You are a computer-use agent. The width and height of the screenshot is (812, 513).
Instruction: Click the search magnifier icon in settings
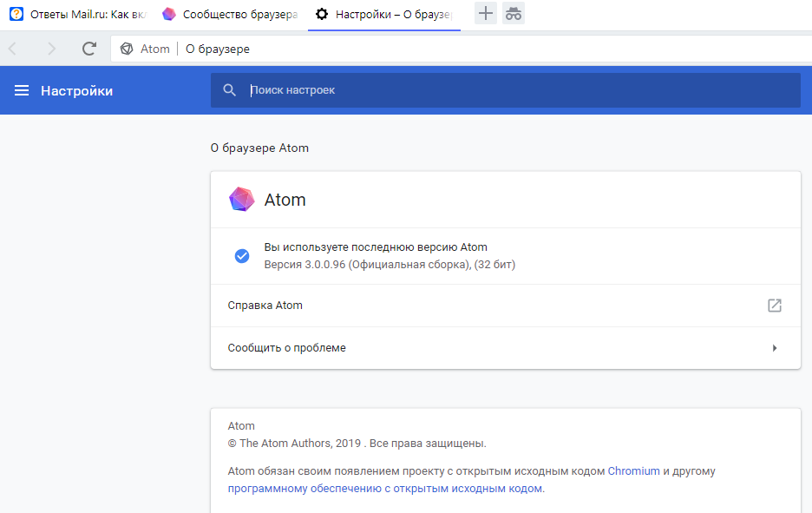point(229,90)
